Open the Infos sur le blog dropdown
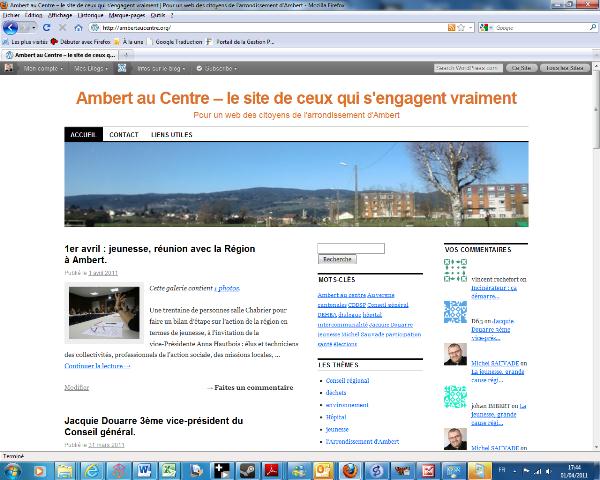Screen dimensions: 600x480 click(158, 68)
